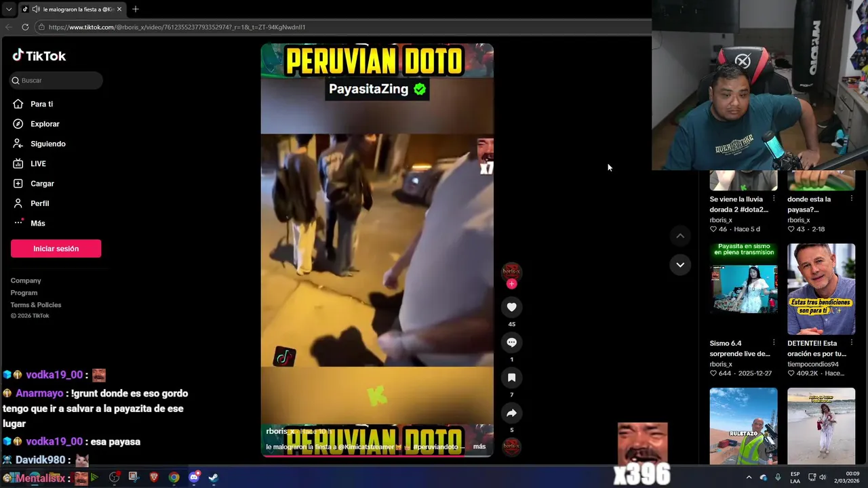This screenshot has height=488, width=868.
Task: Click the TikTok logo
Action: coord(39,56)
